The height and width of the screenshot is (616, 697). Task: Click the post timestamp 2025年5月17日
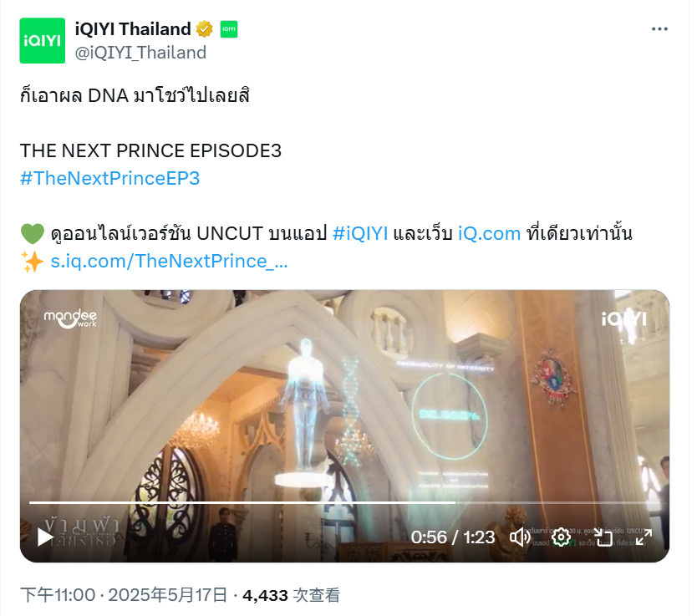[168, 595]
